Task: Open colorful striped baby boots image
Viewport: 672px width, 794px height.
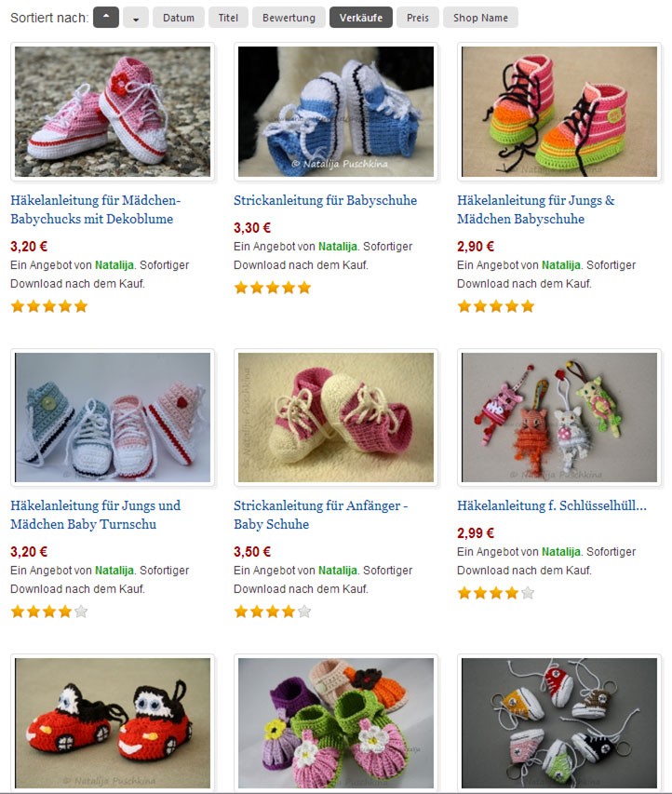Action: click(x=559, y=112)
